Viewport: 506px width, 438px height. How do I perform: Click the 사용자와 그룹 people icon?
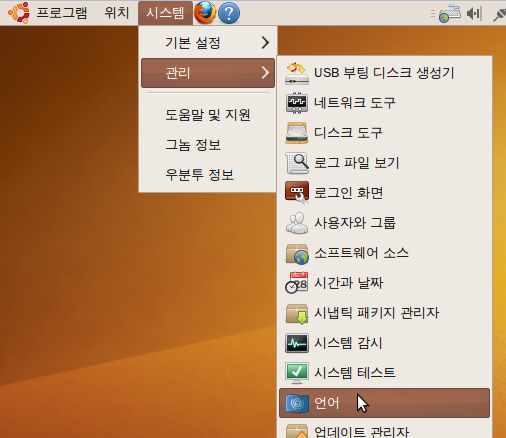(297, 223)
